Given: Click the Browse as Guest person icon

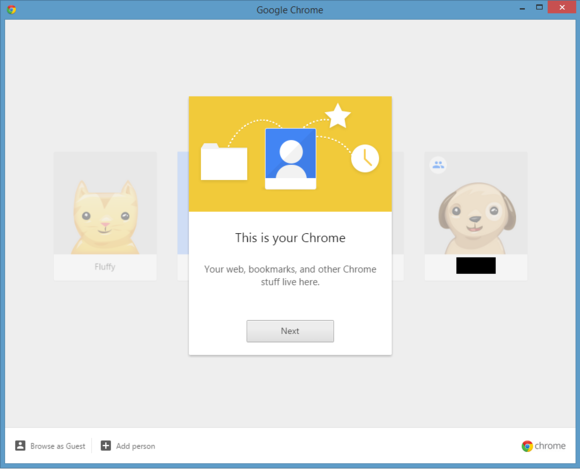Looking at the screenshot, I should tap(20, 445).
